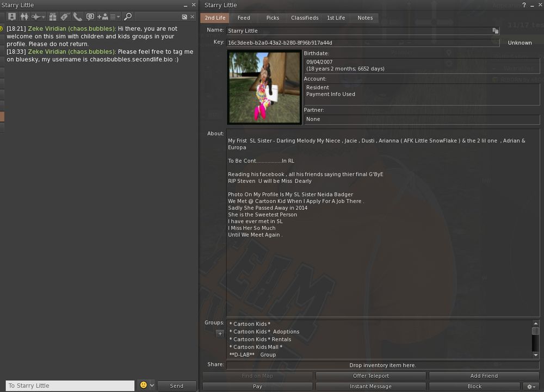Viewport: 544px width, 392px height.
Task: Click 'Payment Info Used' account text
Action: pos(331,94)
